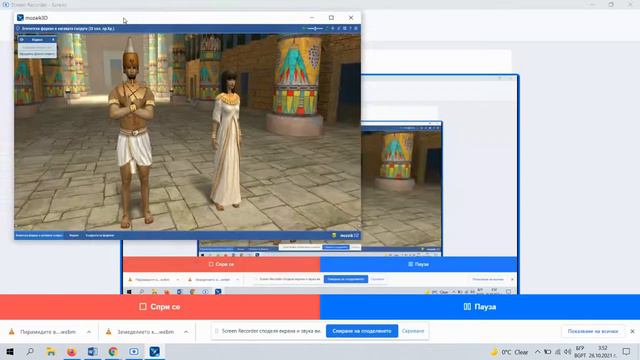This screenshot has height=360, width=640.
Task: Adjust the slider in mozaik3D top toolbar
Action: (x=315, y=29)
